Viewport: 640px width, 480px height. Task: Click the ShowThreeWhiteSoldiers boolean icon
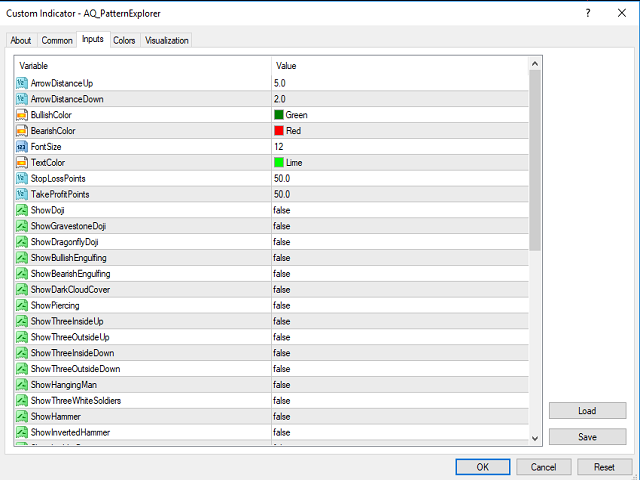pyautogui.click(x=22, y=401)
